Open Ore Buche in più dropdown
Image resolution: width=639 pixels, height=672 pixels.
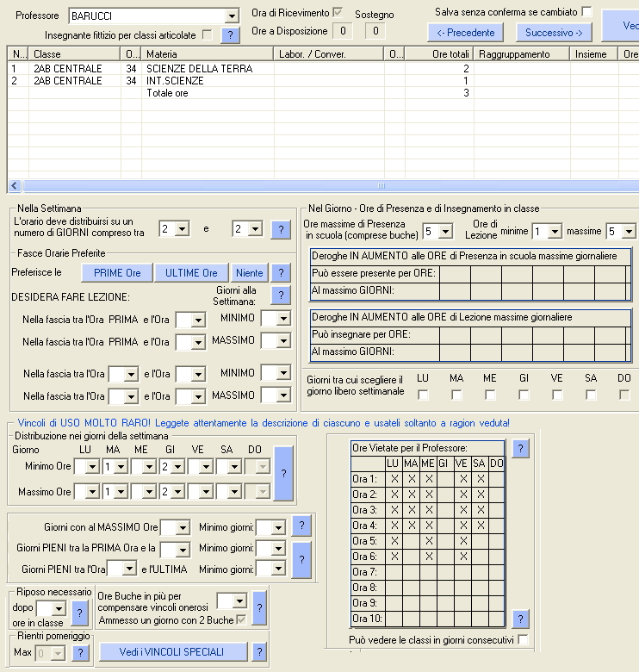click(239, 601)
